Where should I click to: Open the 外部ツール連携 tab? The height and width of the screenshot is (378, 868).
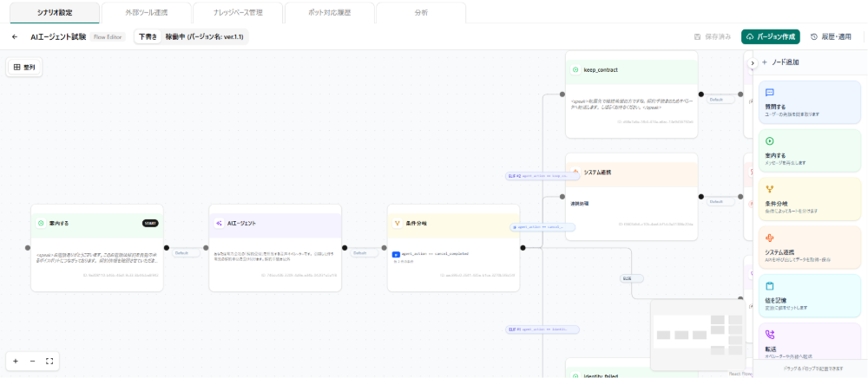[146, 13]
